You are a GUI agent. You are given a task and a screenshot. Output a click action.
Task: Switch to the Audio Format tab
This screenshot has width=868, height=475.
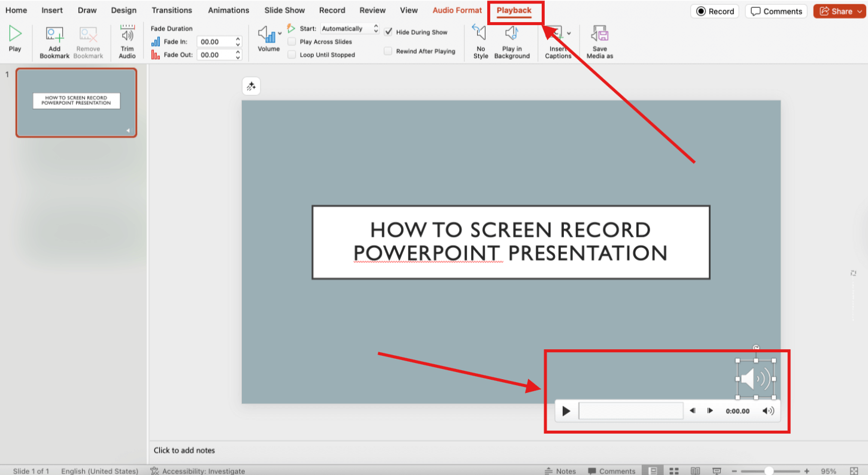coord(457,10)
